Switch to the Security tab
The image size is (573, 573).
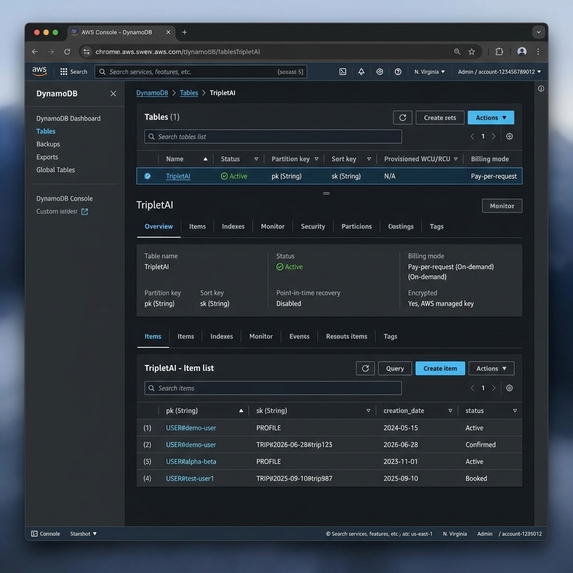[313, 227]
